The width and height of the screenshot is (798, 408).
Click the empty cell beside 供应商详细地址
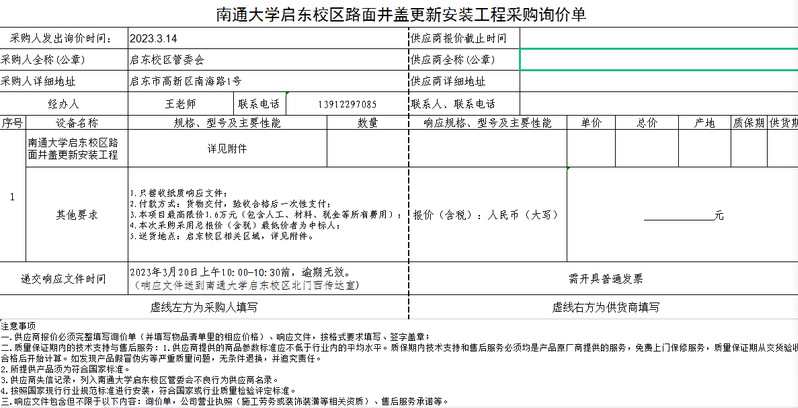659,81
